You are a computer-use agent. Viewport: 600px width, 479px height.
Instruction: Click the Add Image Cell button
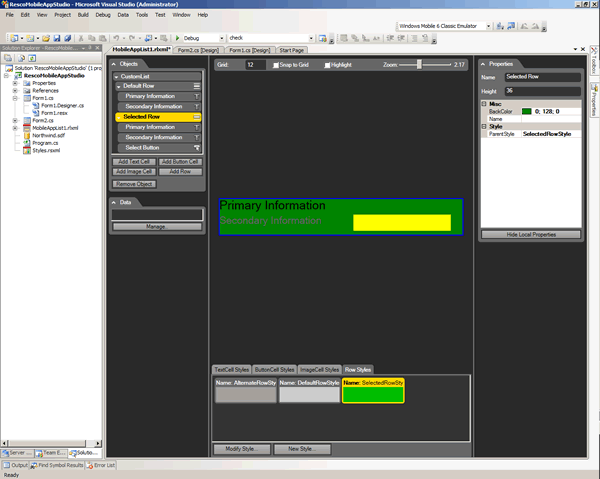pos(134,172)
